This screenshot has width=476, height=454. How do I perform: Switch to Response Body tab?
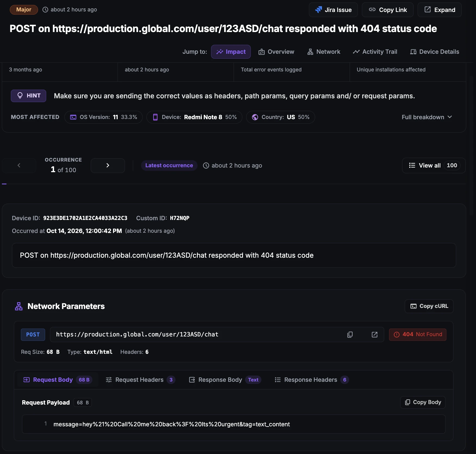click(x=225, y=380)
